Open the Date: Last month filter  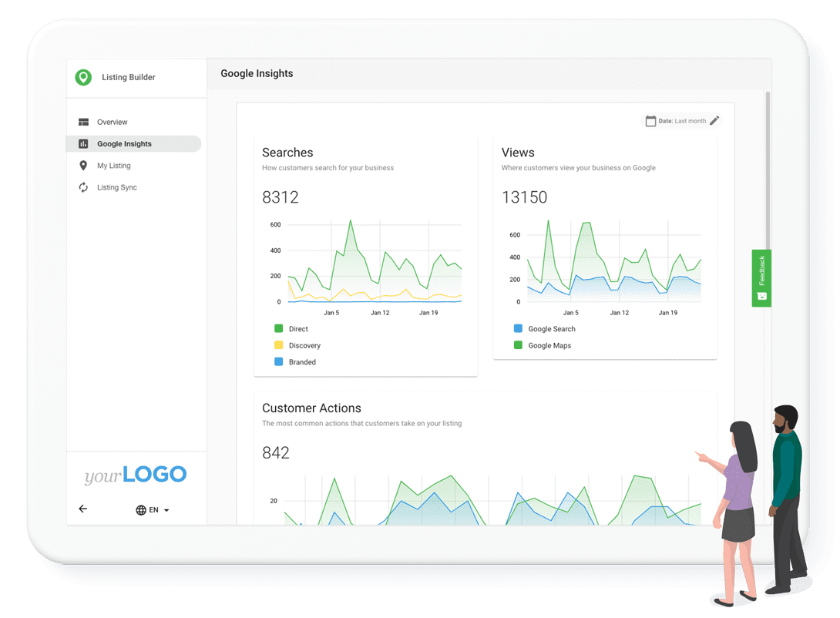[x=682, y=121]
